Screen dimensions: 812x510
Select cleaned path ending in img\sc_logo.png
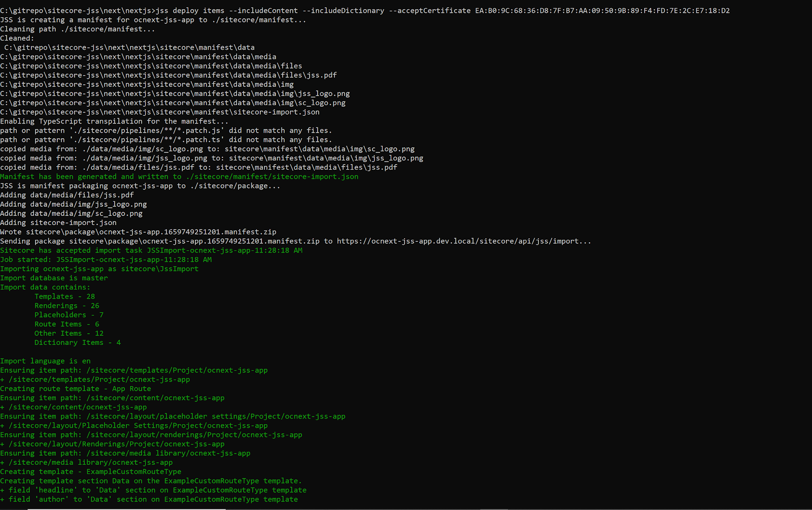(173, 103)
